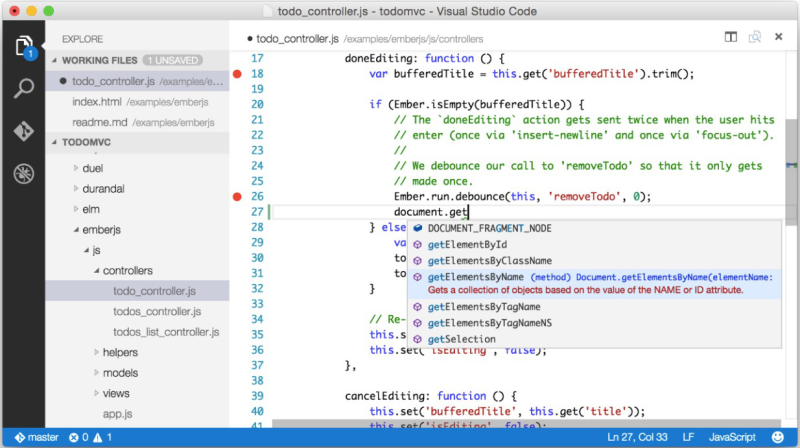The width and height of the screenshot is (800, 448).
Task: Change the JavaScript language mode
Action: click(732, 437)
